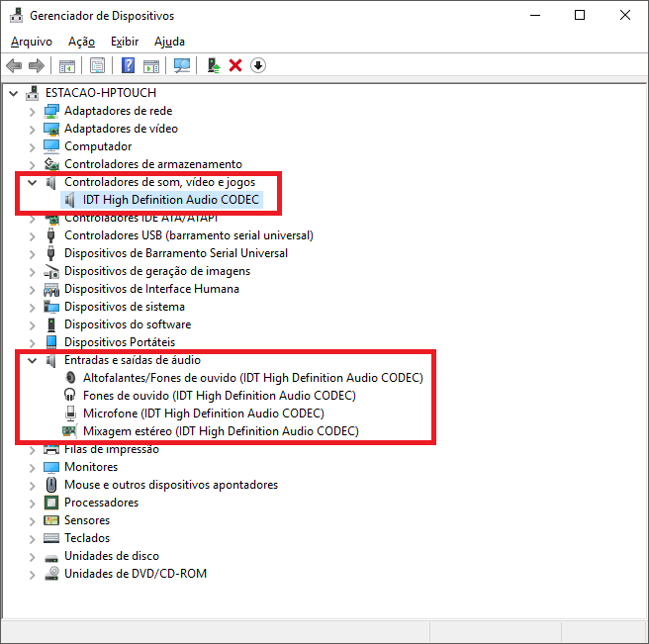Click the USB plug icon for Controladores USB

click(x=50, y=235)
